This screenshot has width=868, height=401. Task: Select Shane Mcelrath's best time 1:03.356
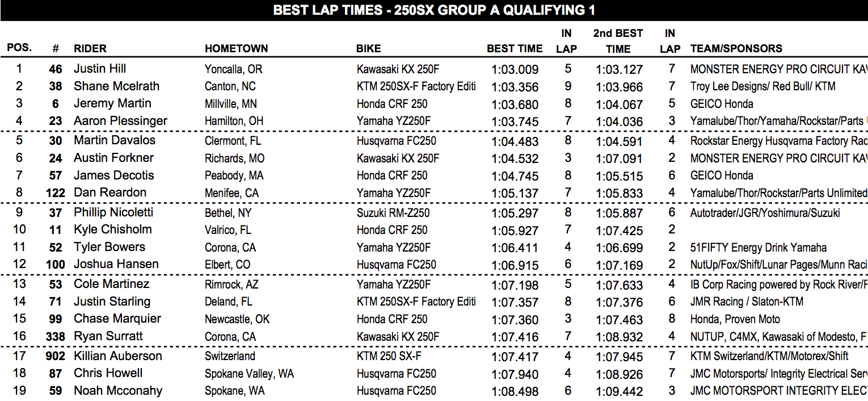[x=515, y=87]
